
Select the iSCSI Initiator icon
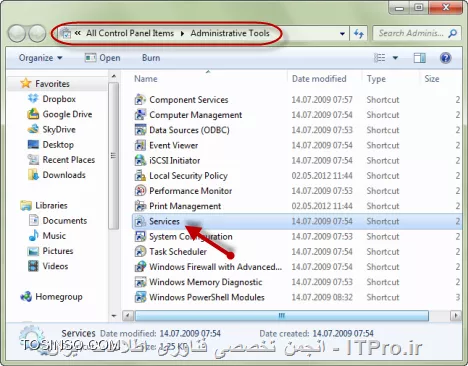pos(140,160)
